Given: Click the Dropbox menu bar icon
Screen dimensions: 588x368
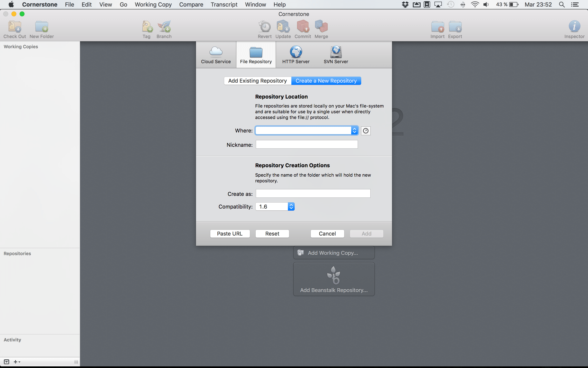Looking at the screenshot, I should (405, 4).
